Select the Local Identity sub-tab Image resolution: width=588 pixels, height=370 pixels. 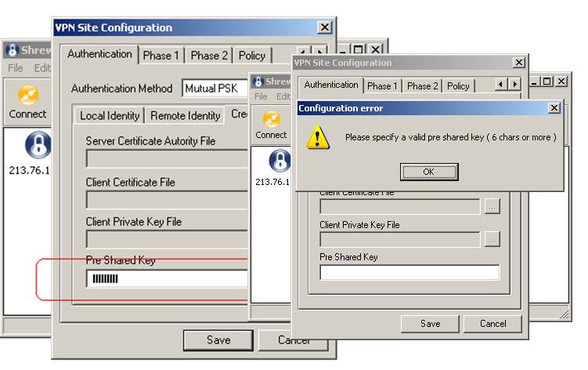click(110, 115)
